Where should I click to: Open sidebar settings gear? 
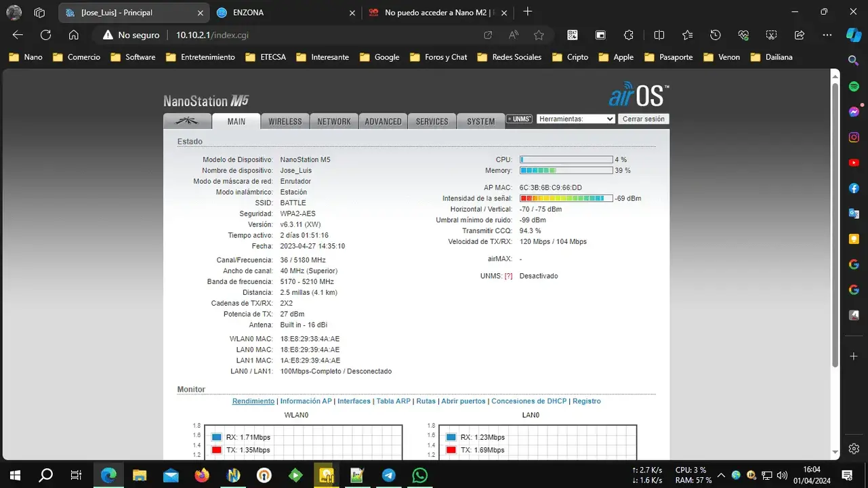click(x=854, y=449)
